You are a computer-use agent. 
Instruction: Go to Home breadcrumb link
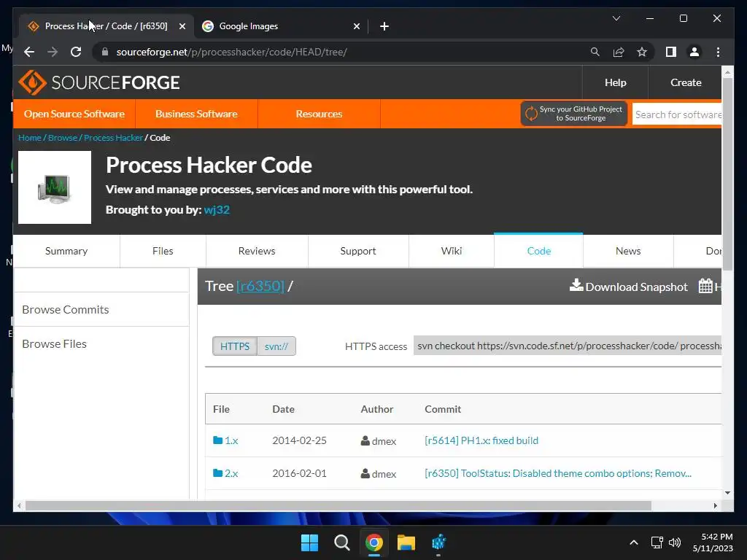(29, 138)
